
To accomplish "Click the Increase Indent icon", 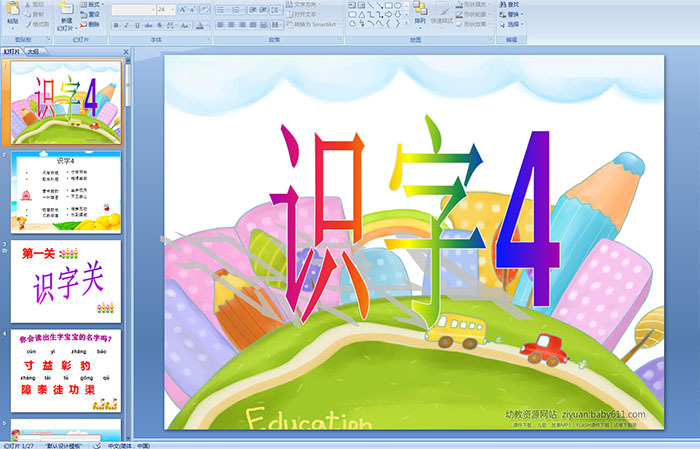I will point(263,10).
